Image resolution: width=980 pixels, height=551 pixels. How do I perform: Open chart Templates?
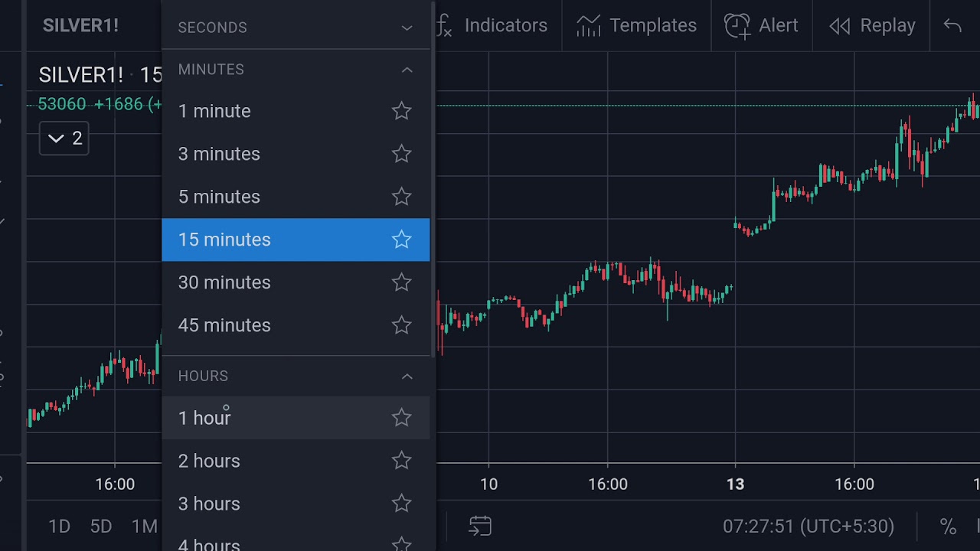(x=637, y=26)
